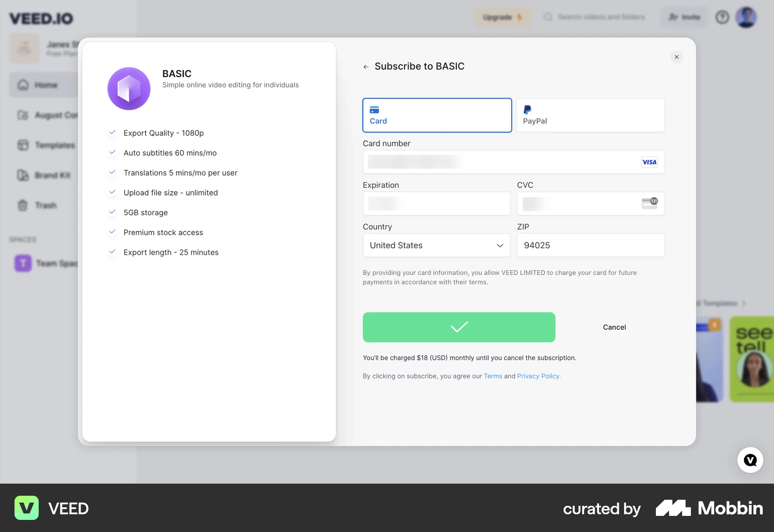Open the Team Space with the T icon
The height and width of the screenshot is (532, 774).
pyautogui.click(x=23, y=263)
